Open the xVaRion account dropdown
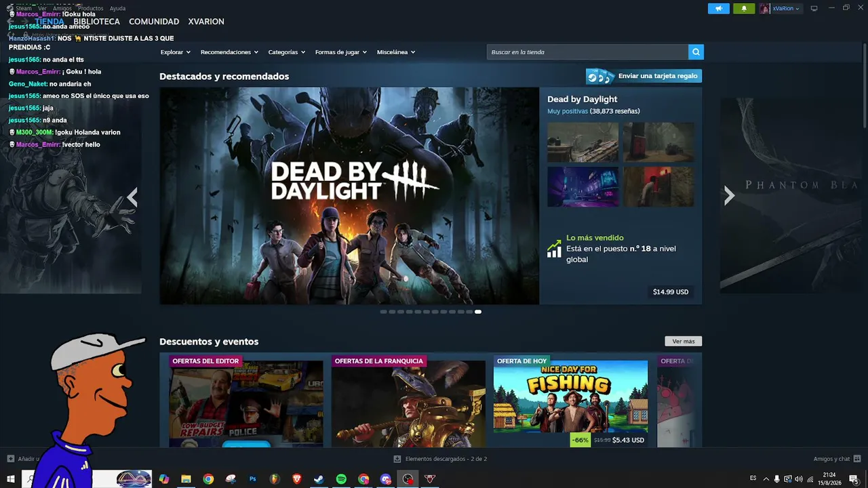 786,9
